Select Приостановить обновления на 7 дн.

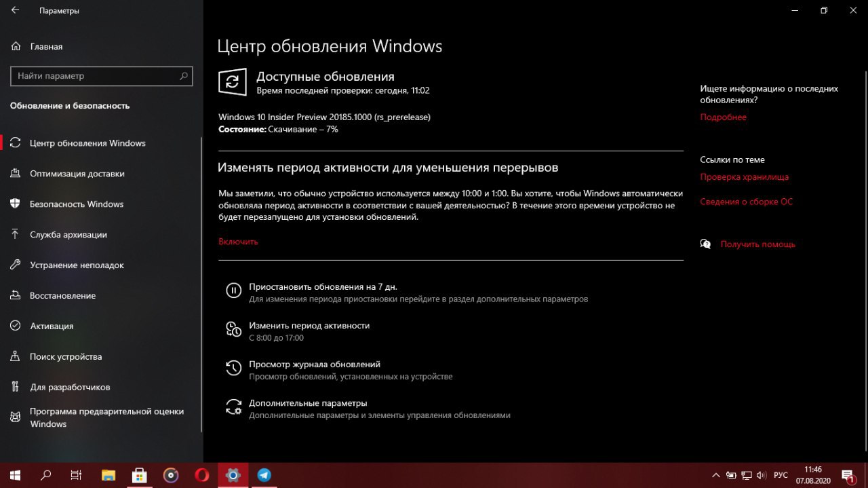(x=323, y=287)
